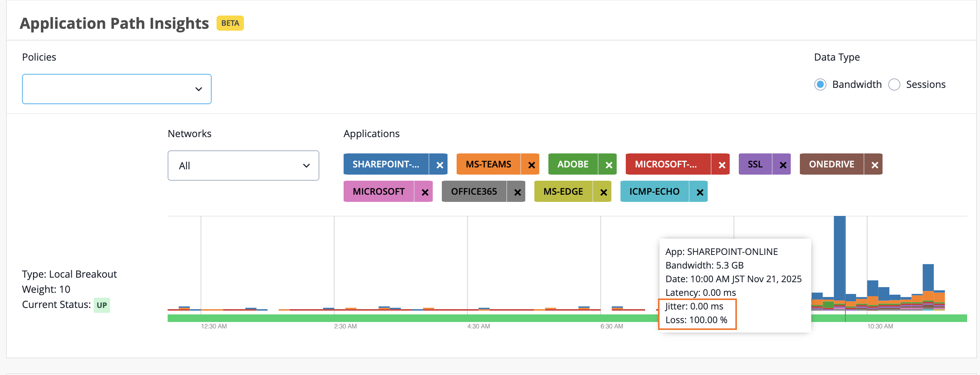This screenshot has width=980, height=375.
Task: Remove the SSL tag using its X icon
Action: pyautogui.click(x=782, y=164)
